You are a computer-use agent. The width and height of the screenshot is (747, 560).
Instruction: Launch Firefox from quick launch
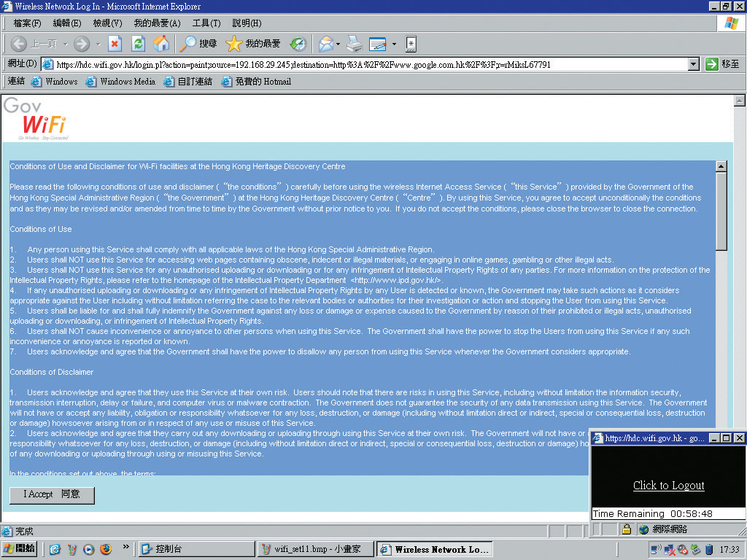click(x=106, y=549)
